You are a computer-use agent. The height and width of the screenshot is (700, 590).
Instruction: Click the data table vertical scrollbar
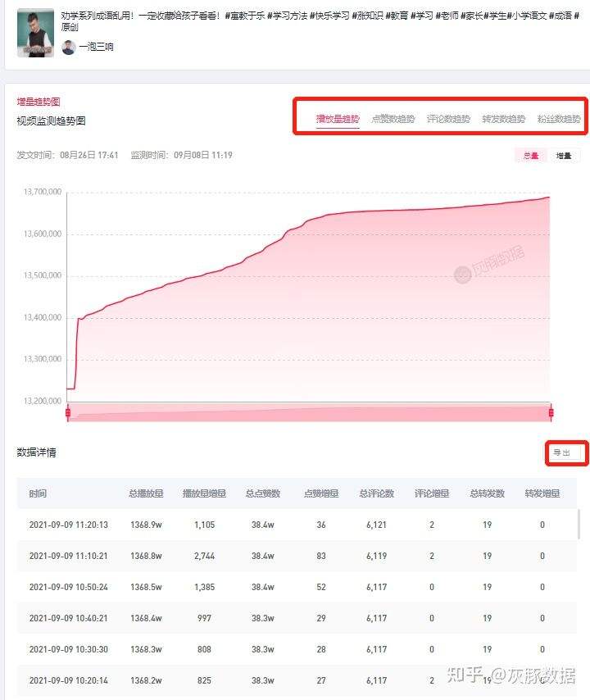tap(579, 525)
